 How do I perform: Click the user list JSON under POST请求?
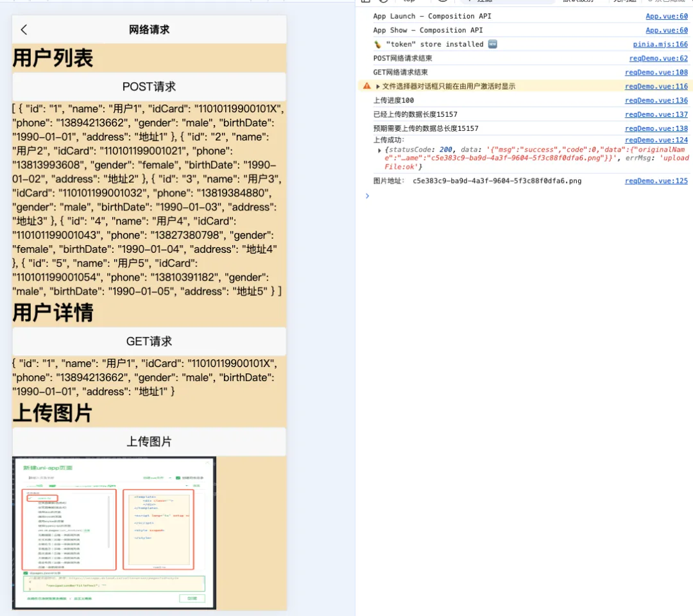pos(148,200)
